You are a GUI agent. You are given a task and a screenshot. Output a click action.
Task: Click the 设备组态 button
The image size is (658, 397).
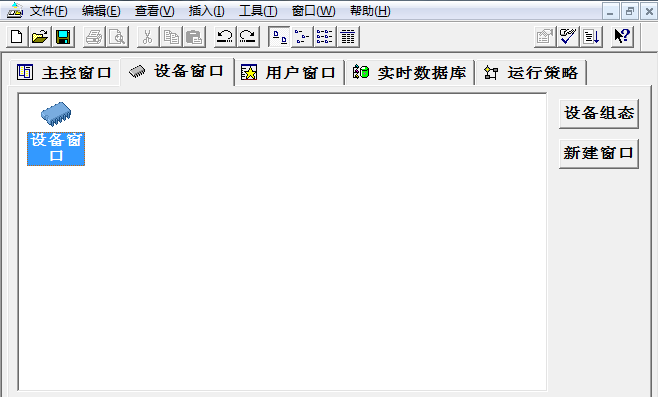[x=599, y=113]
